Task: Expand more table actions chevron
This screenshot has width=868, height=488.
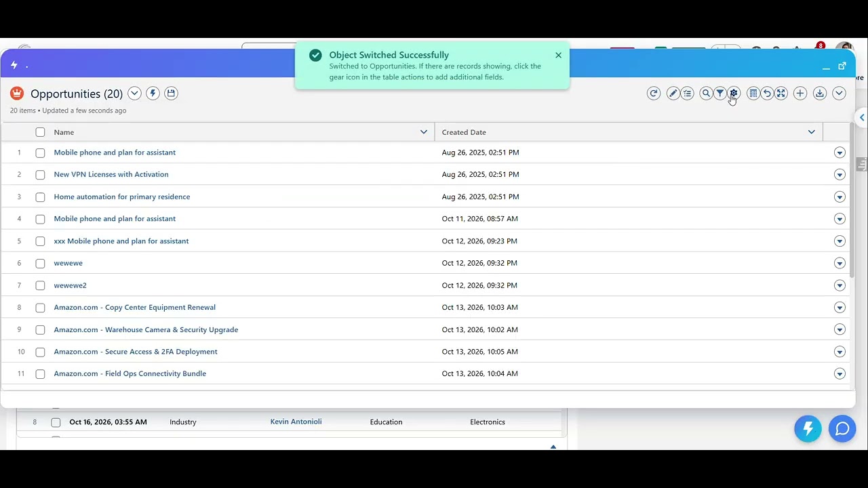Action: 839,94
